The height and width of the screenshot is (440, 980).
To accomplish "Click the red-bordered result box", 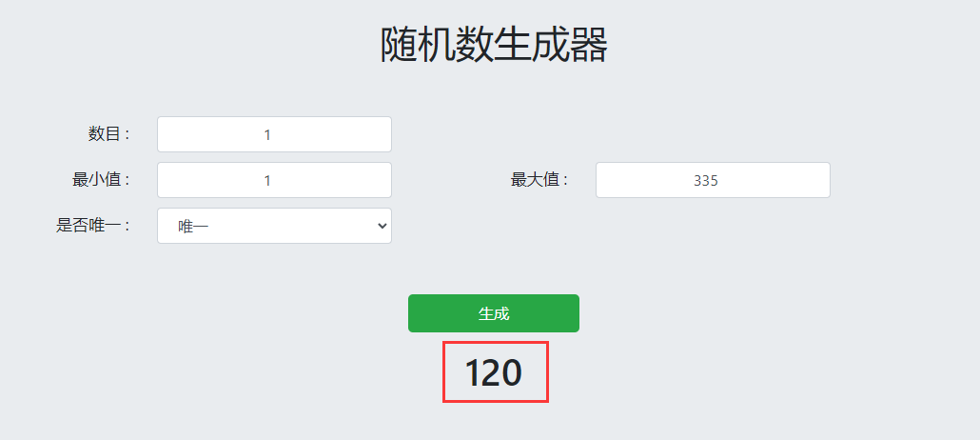I will tap(496, 371).
